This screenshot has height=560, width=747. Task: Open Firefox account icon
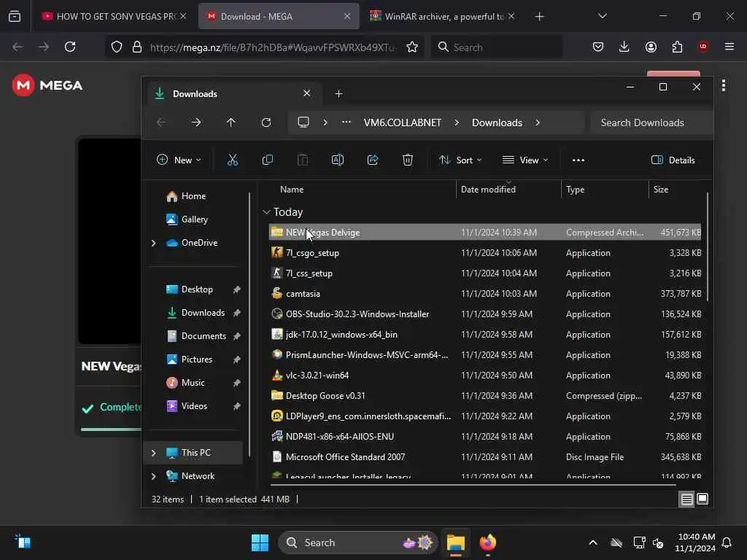(x=651, y=47)
